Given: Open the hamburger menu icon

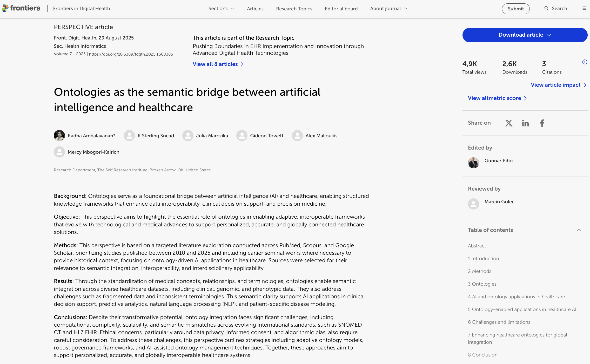Looking at the screenshot, I should tap(584, 8).
